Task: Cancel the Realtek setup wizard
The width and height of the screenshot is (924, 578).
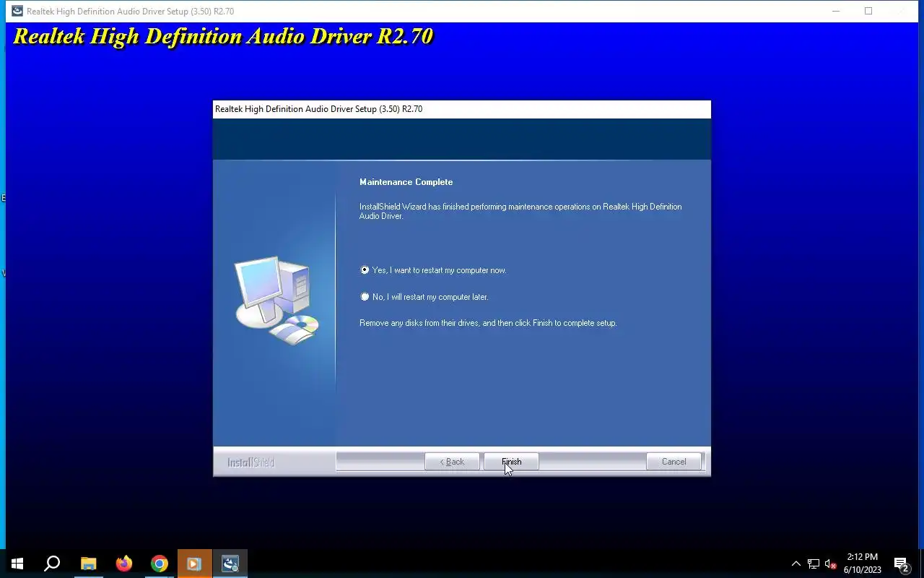Action: point(674,462)
